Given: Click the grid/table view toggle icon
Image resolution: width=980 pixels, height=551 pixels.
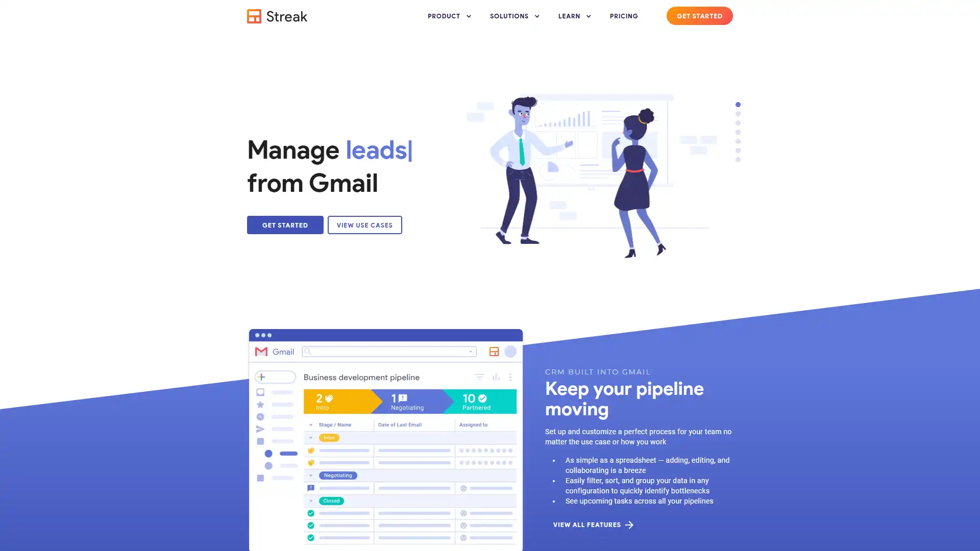Looking at the screenshot, I should 494,351.
